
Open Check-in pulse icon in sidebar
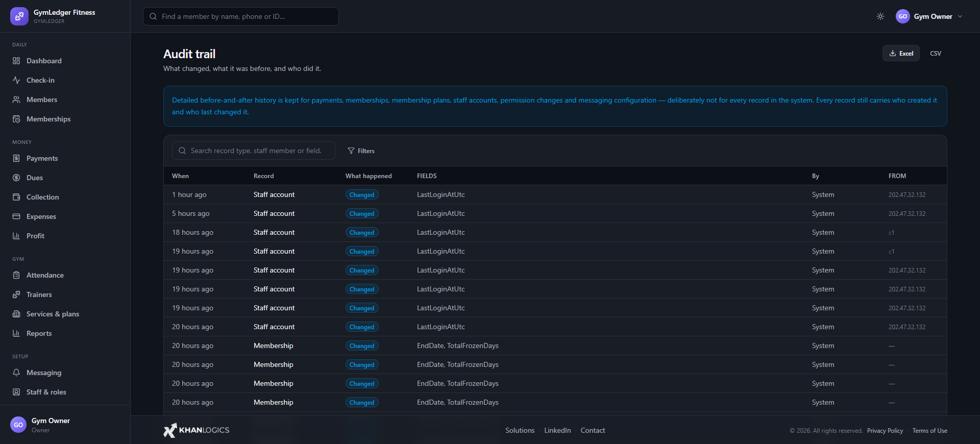tap(16, 80)
